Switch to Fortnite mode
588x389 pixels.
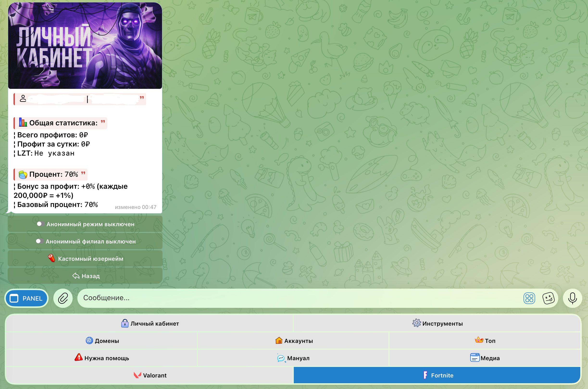click(437, 375)
